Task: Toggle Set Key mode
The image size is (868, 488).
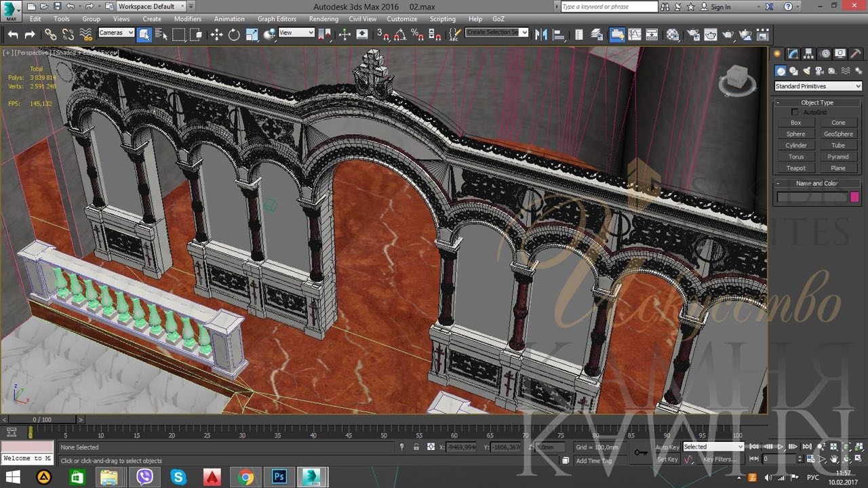Action: [667, 459]
